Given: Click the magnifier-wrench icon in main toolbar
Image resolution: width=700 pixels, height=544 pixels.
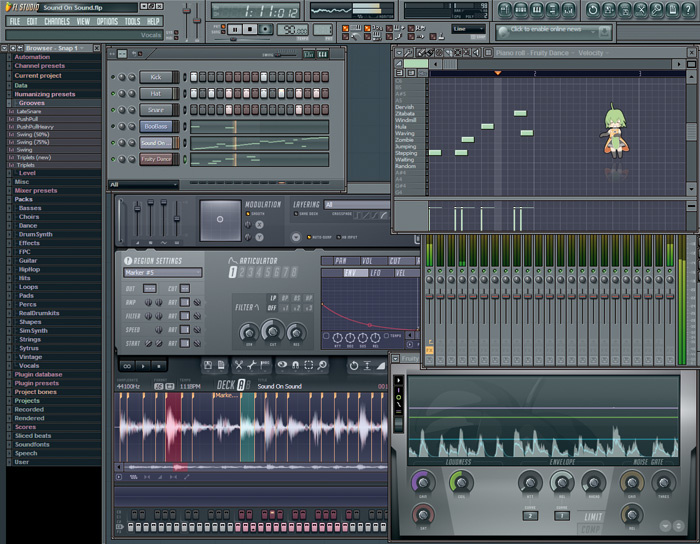Looking at the screenshot, I should [x=657, y=10].
